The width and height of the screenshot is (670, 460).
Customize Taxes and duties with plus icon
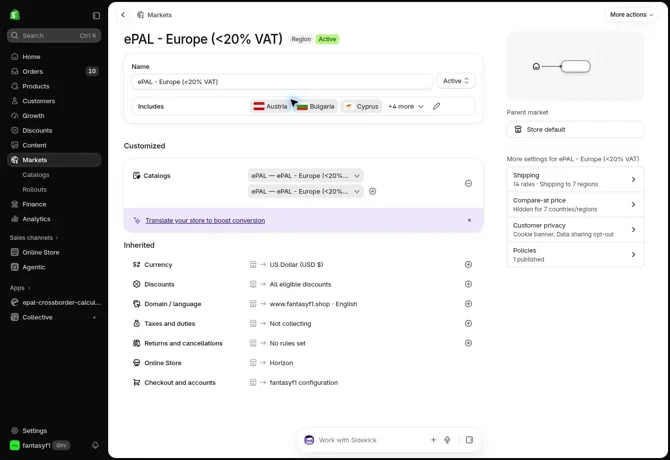point(468,323)
